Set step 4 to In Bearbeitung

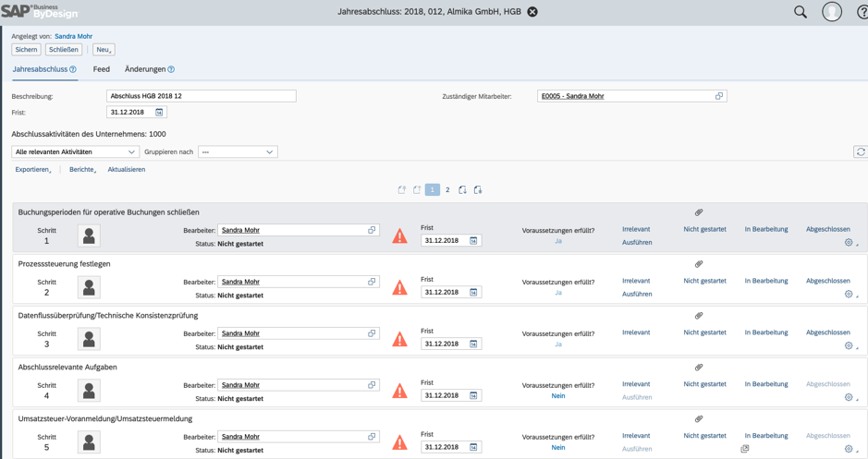(x=766, y=384)
